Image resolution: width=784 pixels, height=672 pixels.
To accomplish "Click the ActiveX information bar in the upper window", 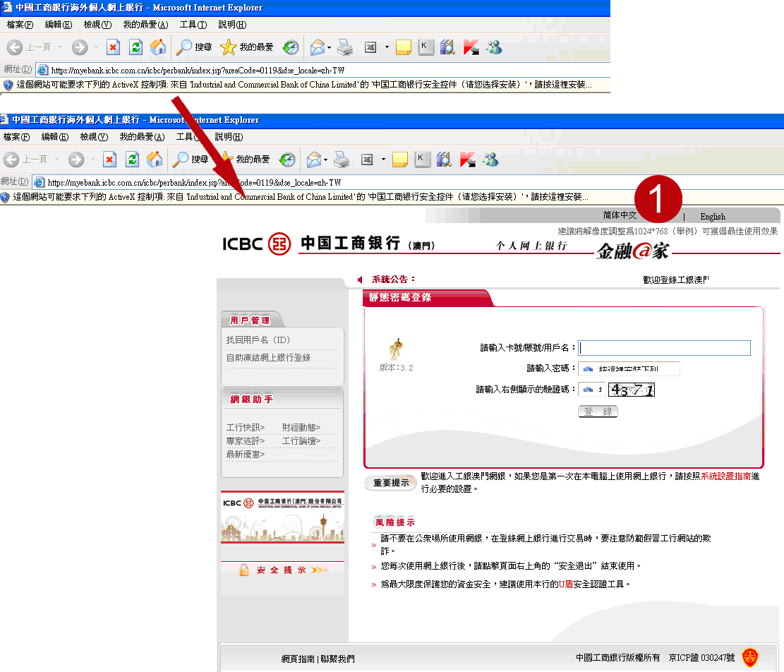I will point(305,85).
